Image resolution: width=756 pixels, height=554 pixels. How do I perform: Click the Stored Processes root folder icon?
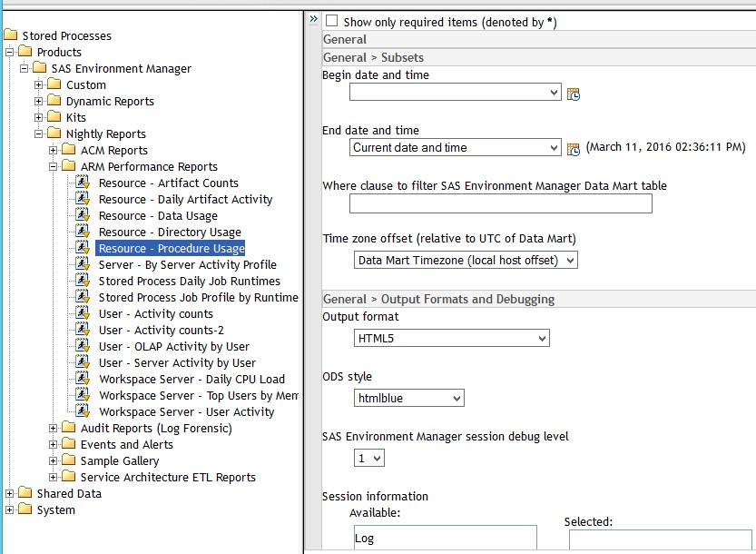11,36
